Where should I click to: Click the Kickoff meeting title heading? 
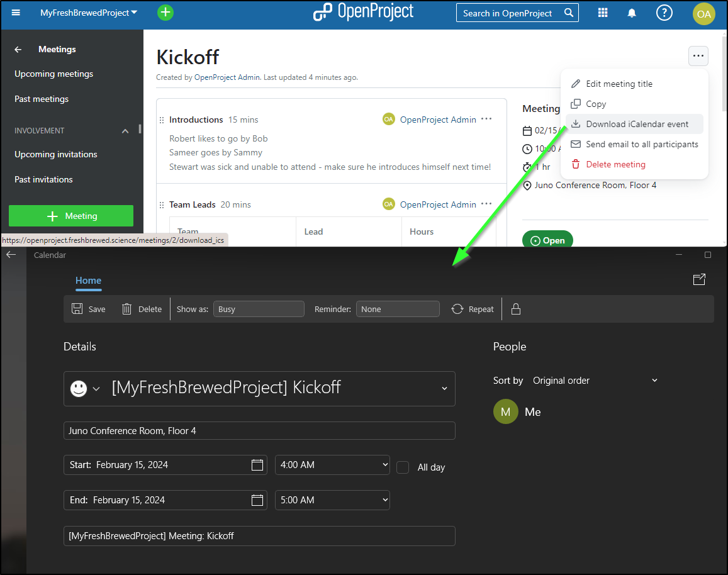point(188,57)
